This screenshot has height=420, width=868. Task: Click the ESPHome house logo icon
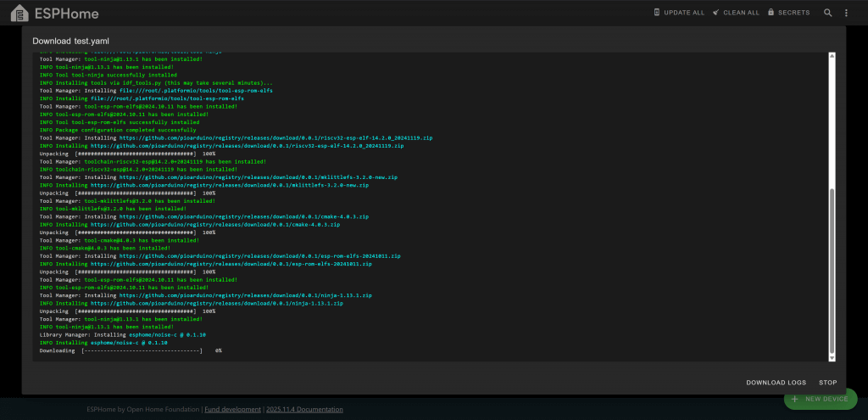point(19,13)
